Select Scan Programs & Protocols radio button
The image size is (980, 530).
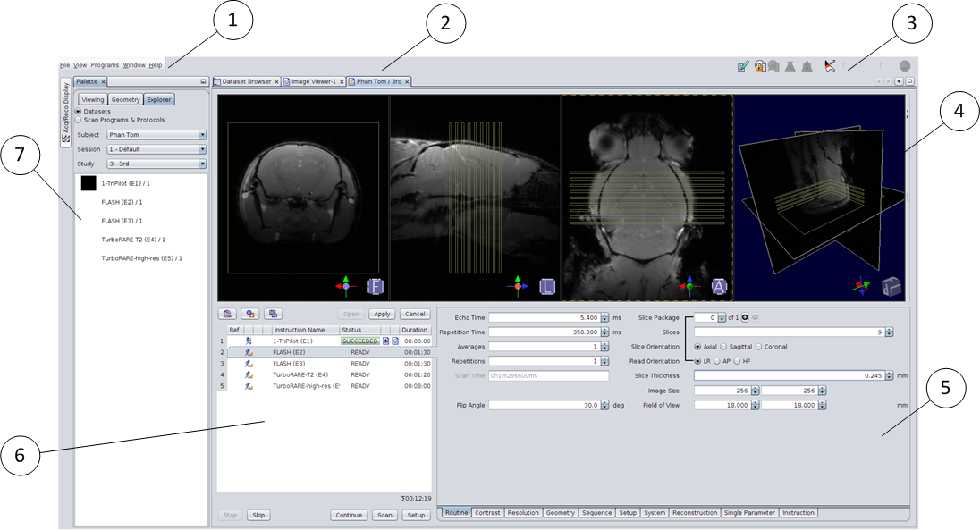78,120
